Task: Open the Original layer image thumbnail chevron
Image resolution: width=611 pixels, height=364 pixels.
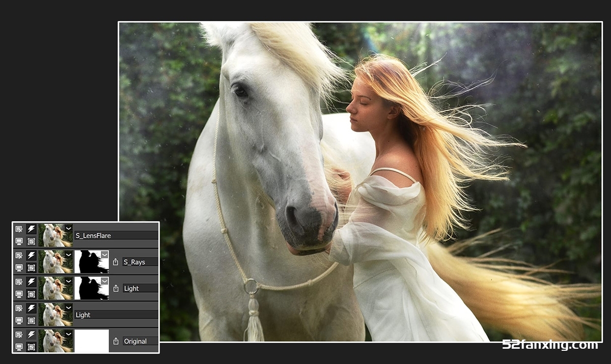Action: (69, 334)
